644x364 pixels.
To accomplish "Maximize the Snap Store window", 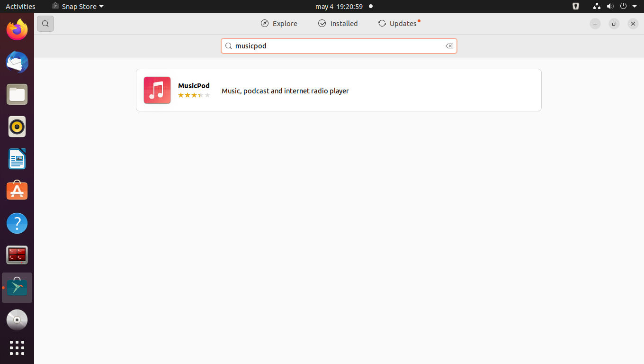I will coord(614,24).
